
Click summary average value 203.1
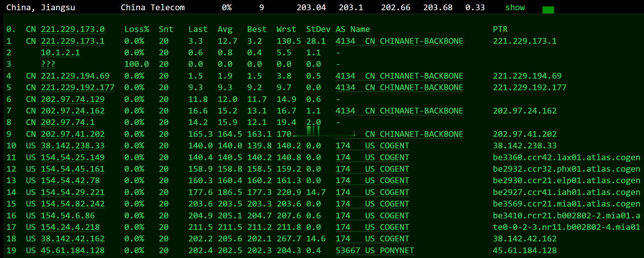pos(351,8)
